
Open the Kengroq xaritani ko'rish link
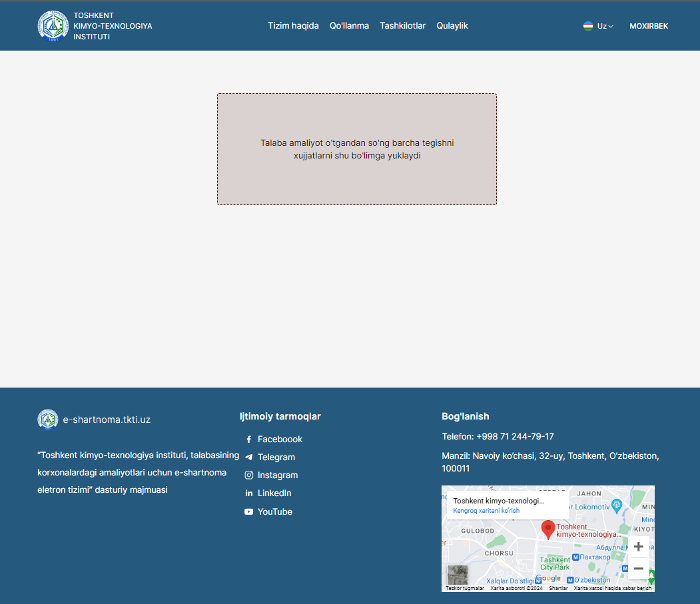(486, 511)
